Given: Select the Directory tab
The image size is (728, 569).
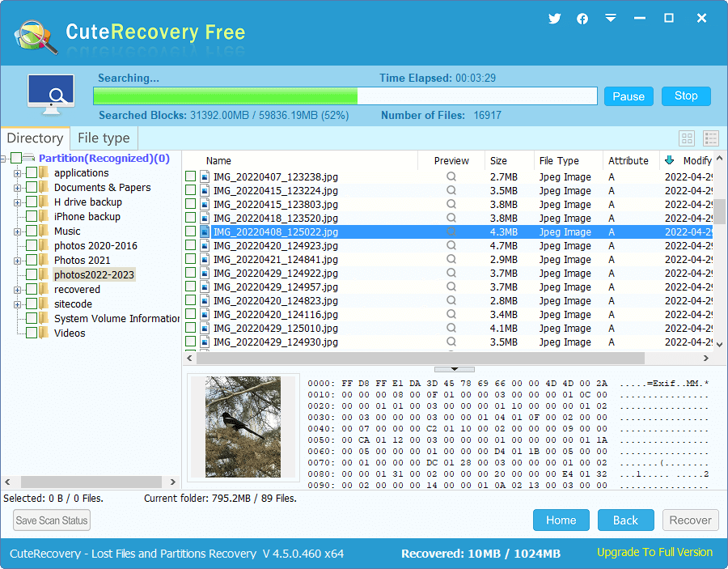Looking at the screenshot, I should pos(35,138).
